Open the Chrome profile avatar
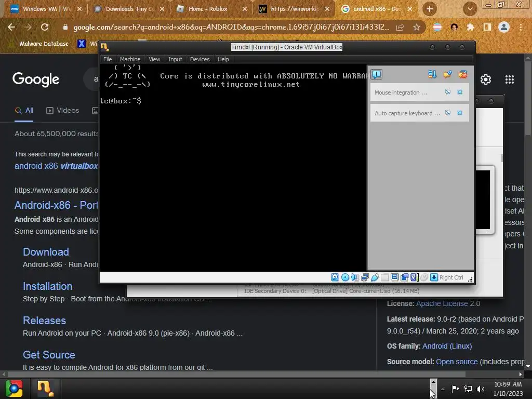This screenshot has height=399, width=532. pyautogui.click(x=504, y=27)
